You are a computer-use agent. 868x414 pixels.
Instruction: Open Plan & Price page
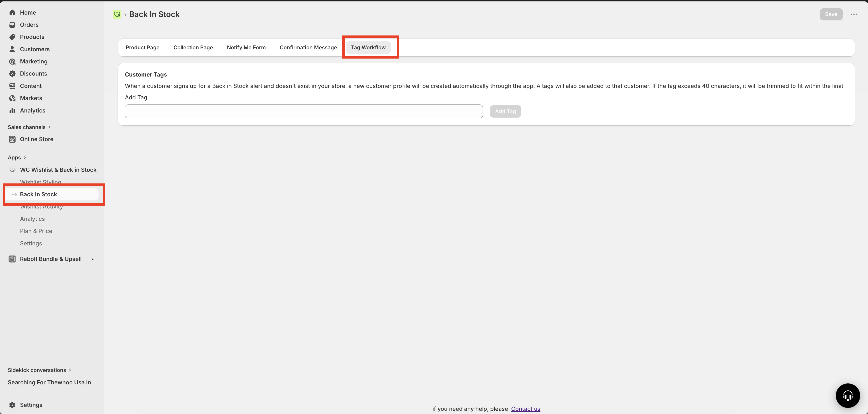tap(36, 231)
